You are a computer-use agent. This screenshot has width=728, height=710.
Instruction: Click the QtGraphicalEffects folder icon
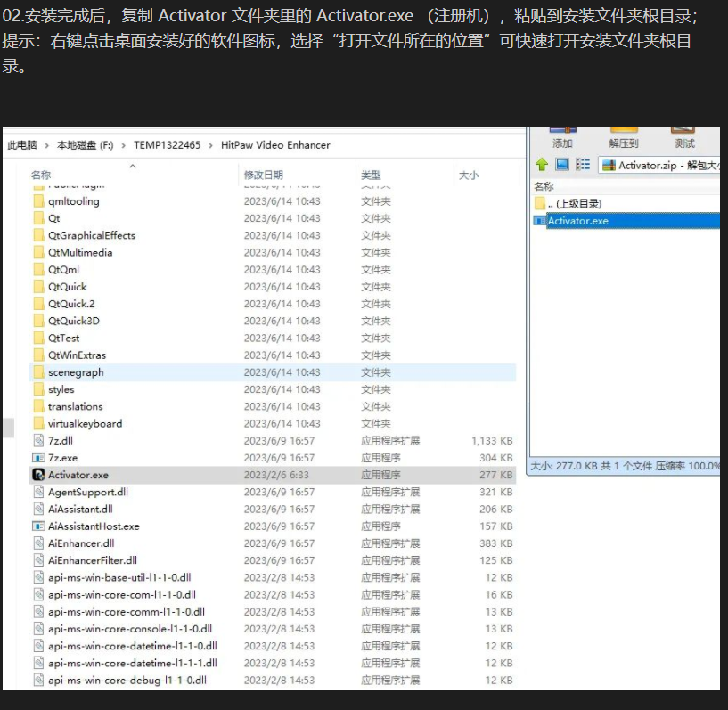[38, 235]
